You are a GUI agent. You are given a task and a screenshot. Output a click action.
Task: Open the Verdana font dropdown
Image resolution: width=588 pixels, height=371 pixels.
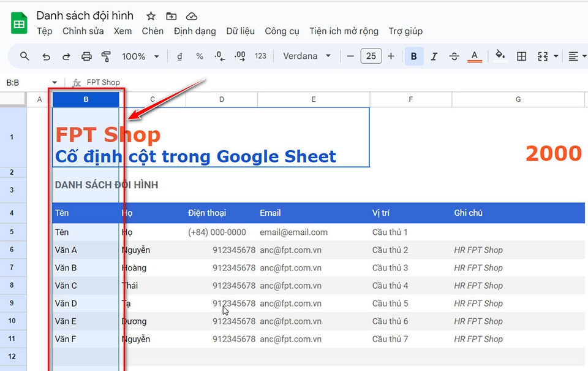pyautogui.click(x=307, y=56)
